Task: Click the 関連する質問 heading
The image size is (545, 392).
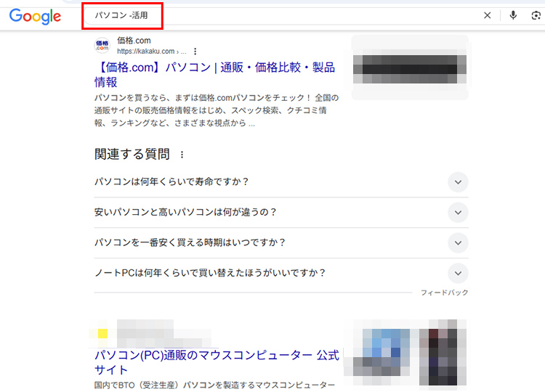Action: 132,154
